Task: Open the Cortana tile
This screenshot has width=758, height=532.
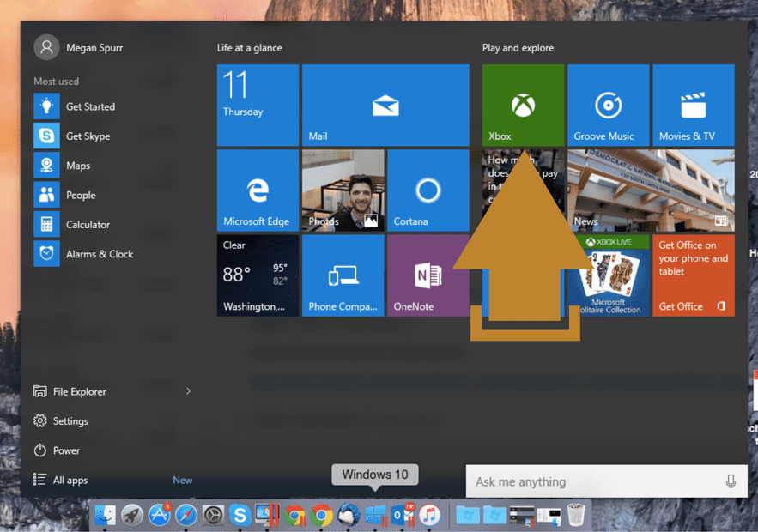Action: pyautogui.click(x=428, y=190)
